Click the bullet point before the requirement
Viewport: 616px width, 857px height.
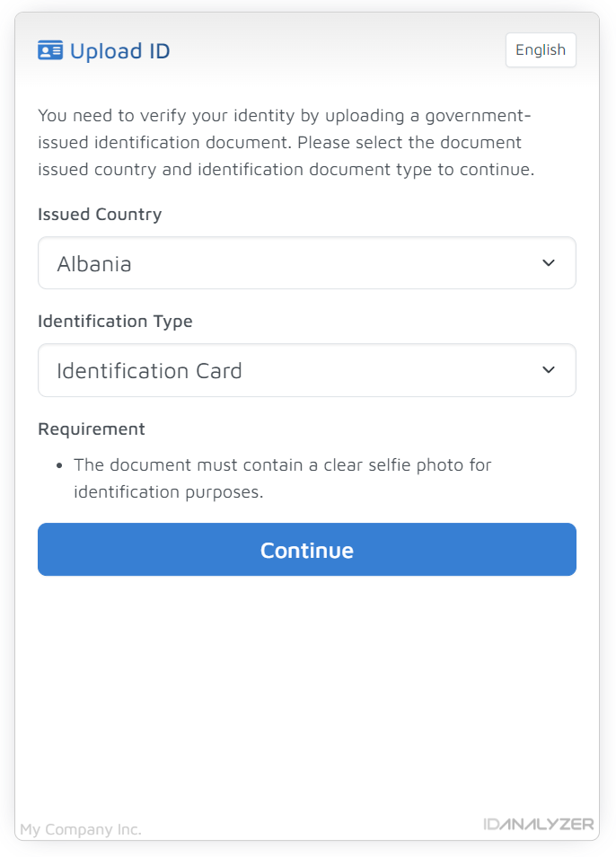tap(59, 465)
